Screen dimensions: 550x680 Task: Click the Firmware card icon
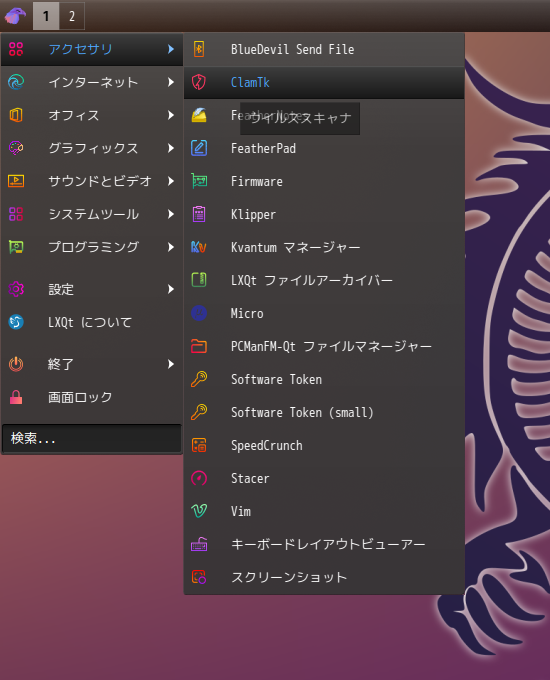click(x=199, y=181)
